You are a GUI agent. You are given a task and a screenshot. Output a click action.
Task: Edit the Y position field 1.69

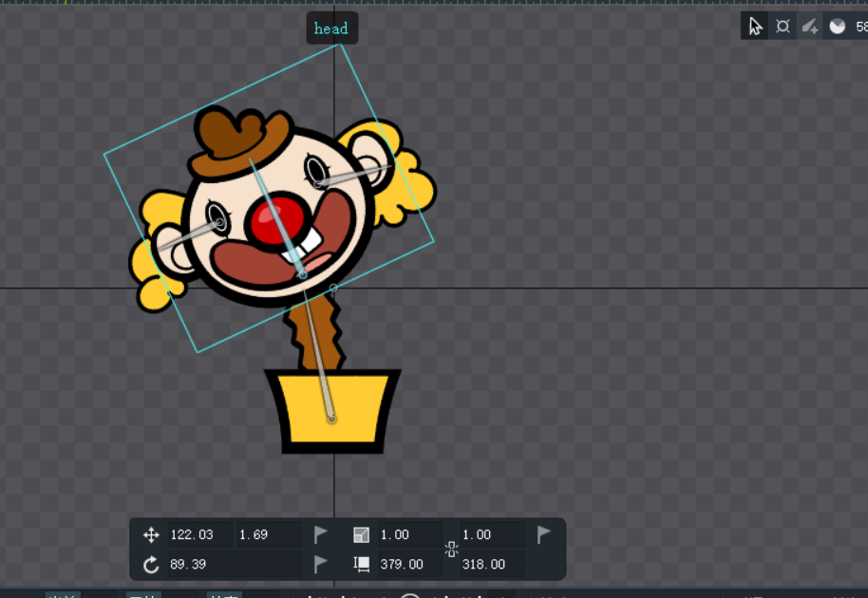coord(269,534)
